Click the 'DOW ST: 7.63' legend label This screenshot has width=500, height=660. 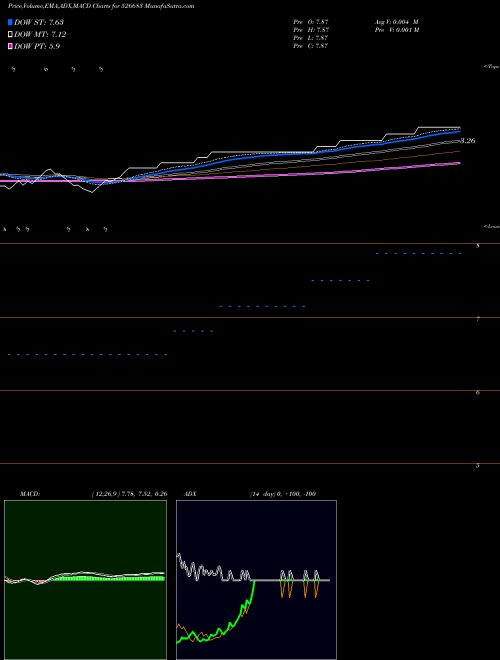[x=39, y=22]
